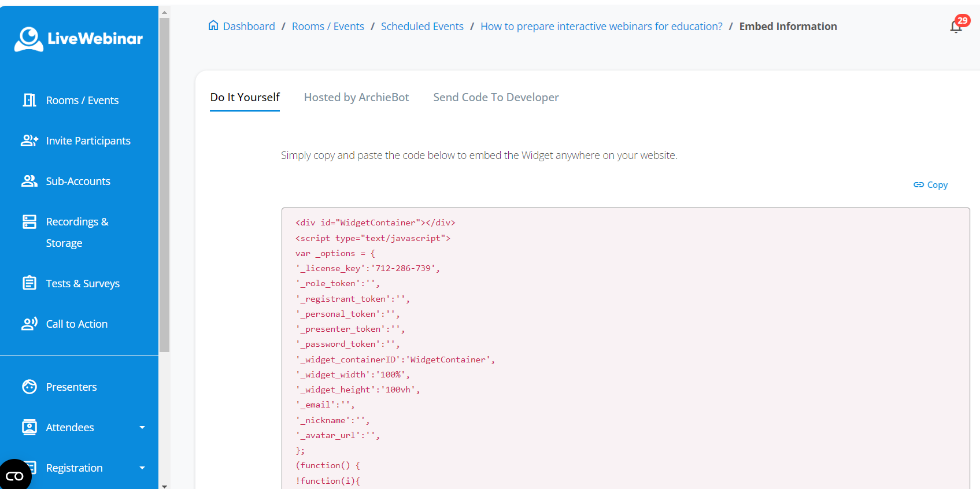Click the sidebar scrollbar down arrow
Viewport: 980px width, 489px height.
coord(165,486)
